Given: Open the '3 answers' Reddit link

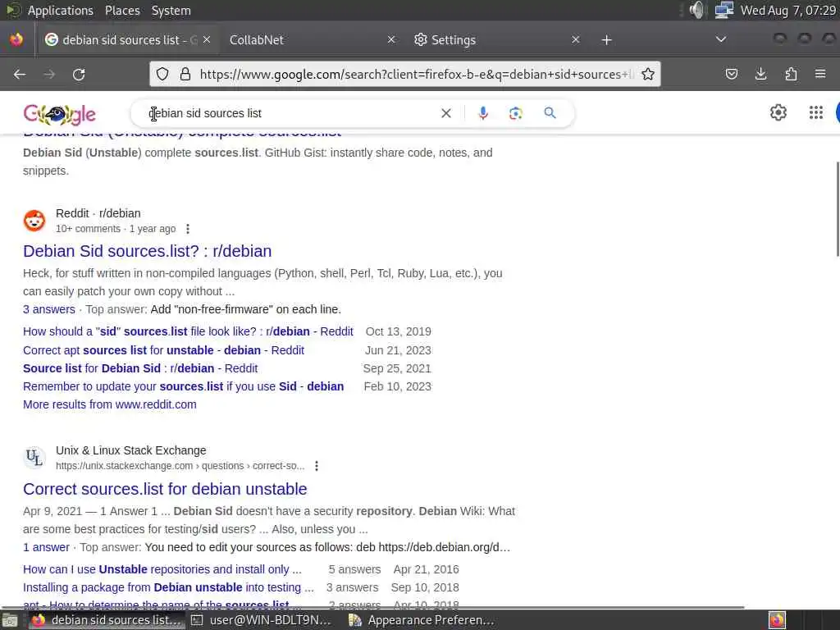Looking at the screenshot, I should tap(48, 309).
